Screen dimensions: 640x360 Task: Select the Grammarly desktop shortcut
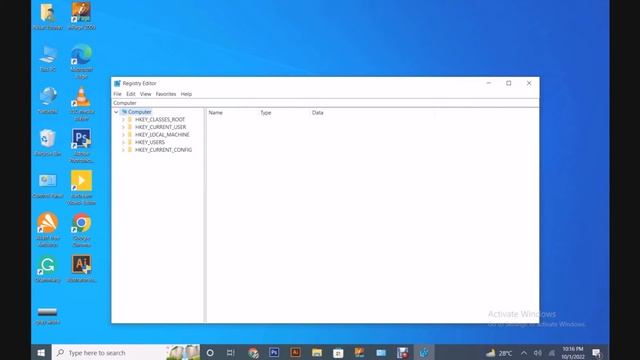(48, 269)
